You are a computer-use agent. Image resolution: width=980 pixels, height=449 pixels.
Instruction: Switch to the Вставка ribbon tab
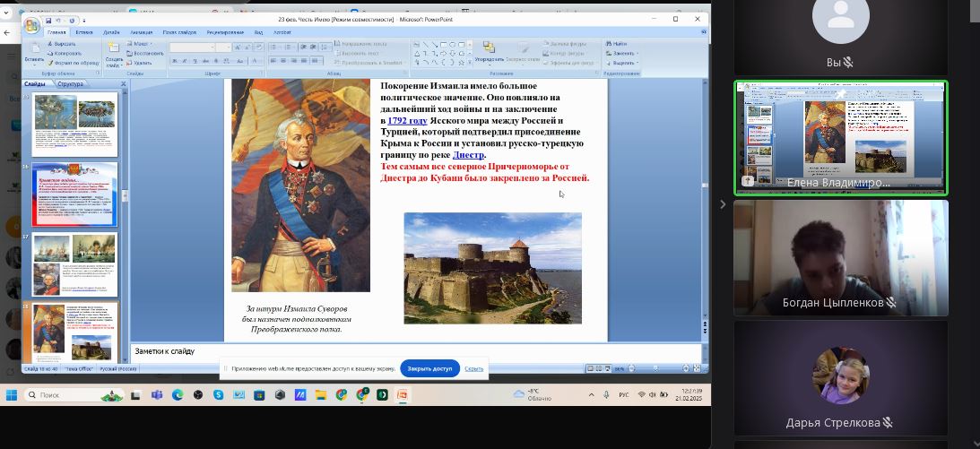[84, 32]
